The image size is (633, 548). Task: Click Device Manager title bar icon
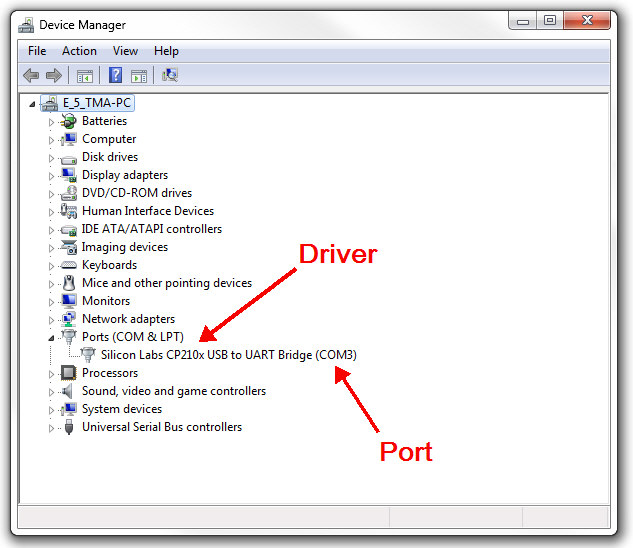coord(26,25)
